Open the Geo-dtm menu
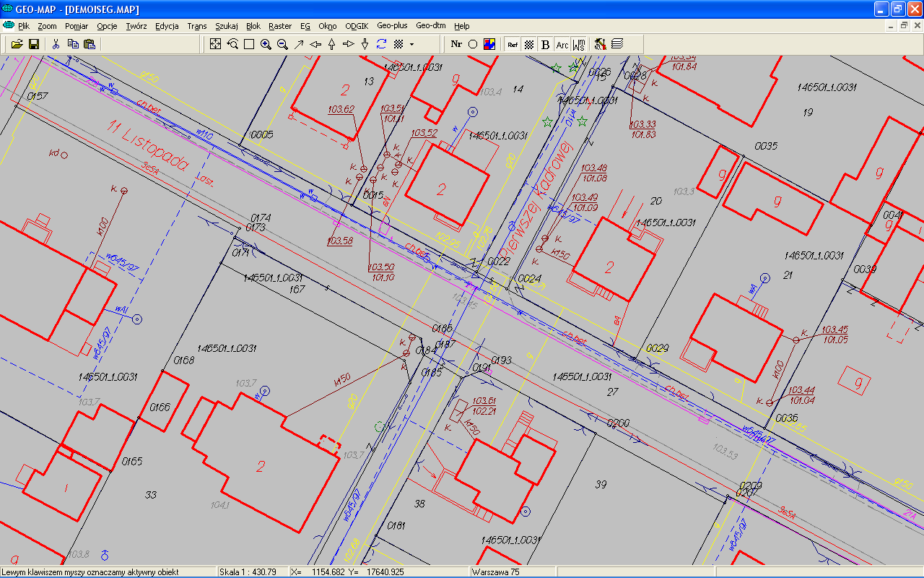Screen dimensions: 924x578 click(x=431, y=26)
